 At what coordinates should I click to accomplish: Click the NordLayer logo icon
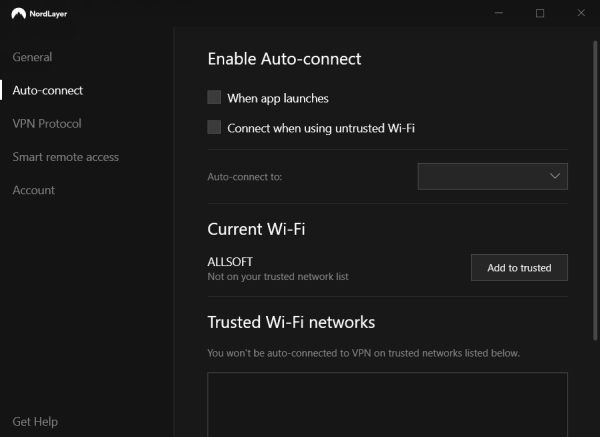click(x=18, y=14)
